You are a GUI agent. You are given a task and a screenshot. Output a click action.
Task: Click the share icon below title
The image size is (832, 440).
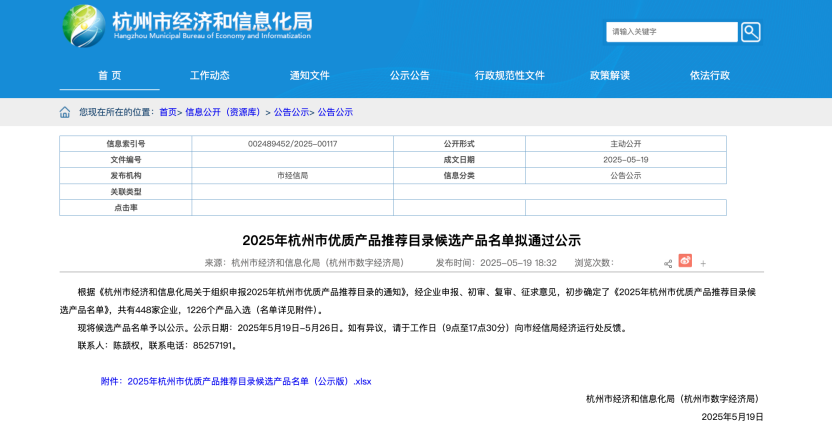668,263
